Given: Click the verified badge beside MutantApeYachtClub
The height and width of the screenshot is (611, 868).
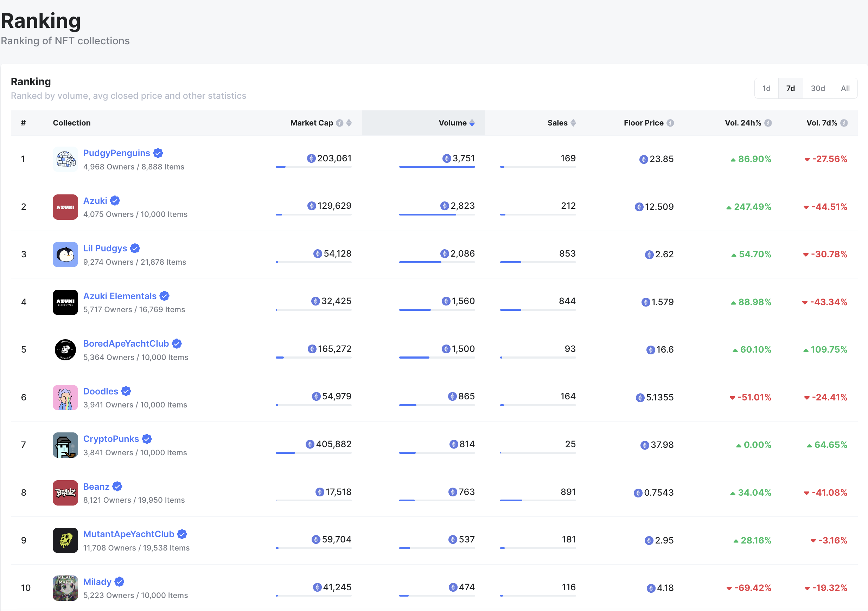Looking at the screenshot, I should click(182, 534).
